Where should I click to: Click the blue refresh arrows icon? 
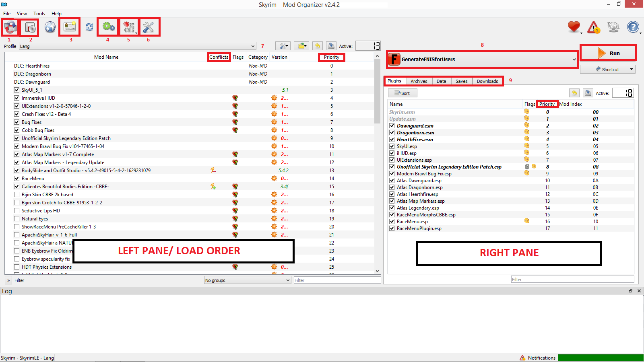[89, 27]
